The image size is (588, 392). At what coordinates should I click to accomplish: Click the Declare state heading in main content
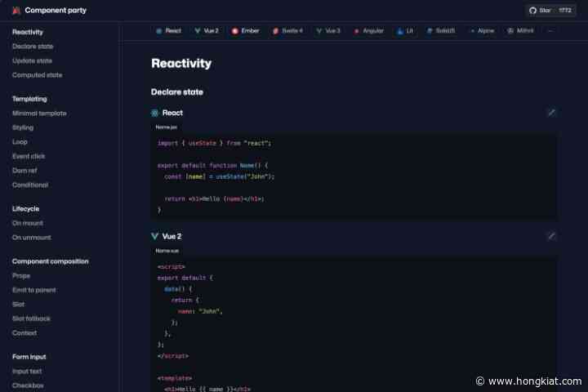tap(177, 92)
